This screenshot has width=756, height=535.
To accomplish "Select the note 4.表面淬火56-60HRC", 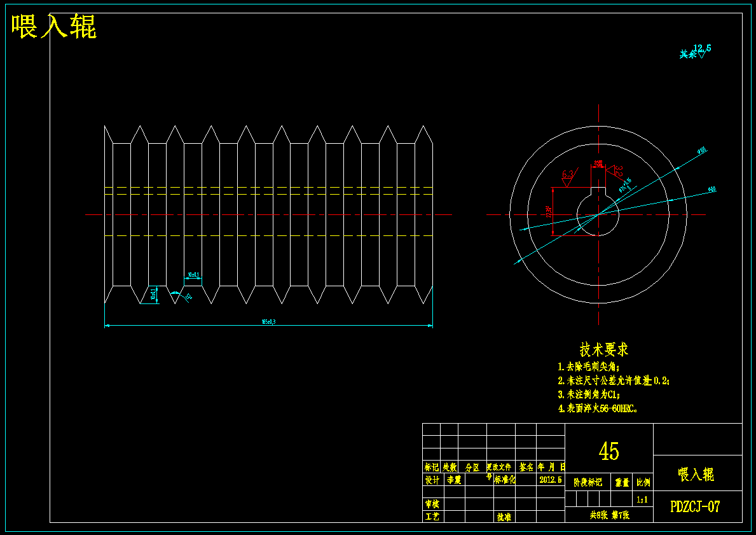I will pyautogui.click(x=598, y=408).
